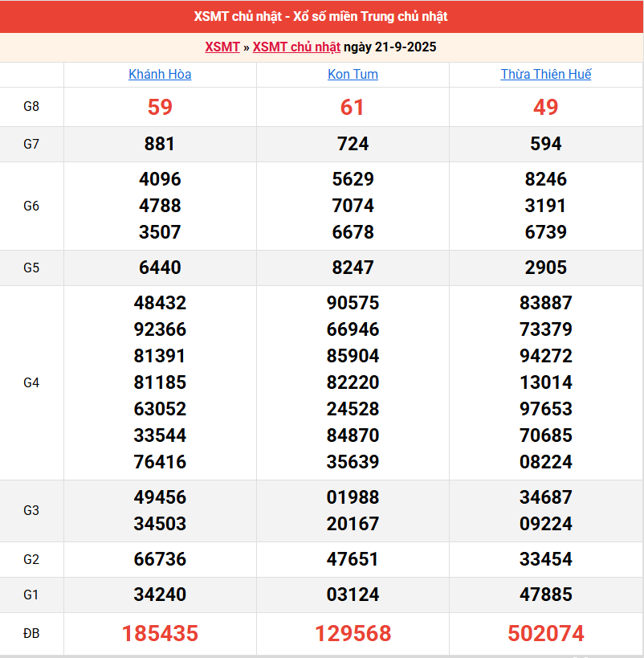
Task: Select the G4 prize row label
Action: [31, 382]
